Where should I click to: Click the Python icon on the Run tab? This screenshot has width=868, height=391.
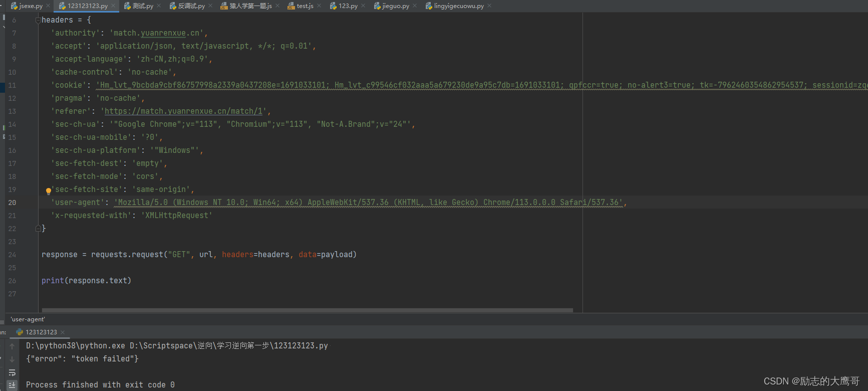(20, 332)
